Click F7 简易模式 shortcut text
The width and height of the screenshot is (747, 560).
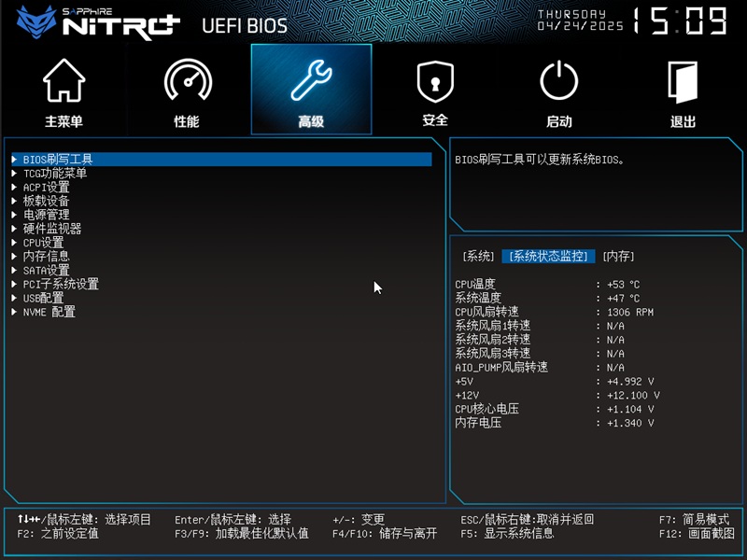[694, 520]
